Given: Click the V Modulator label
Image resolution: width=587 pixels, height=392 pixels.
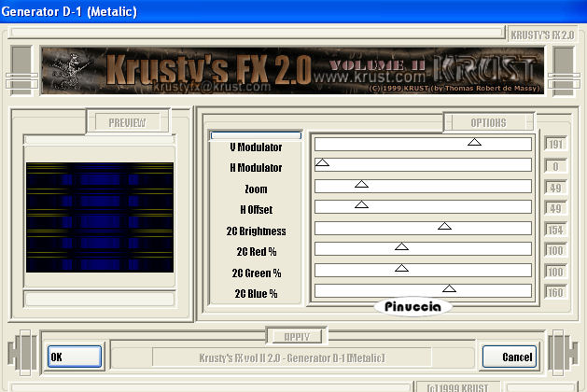Looking at the screenshot, I should 256,147.
